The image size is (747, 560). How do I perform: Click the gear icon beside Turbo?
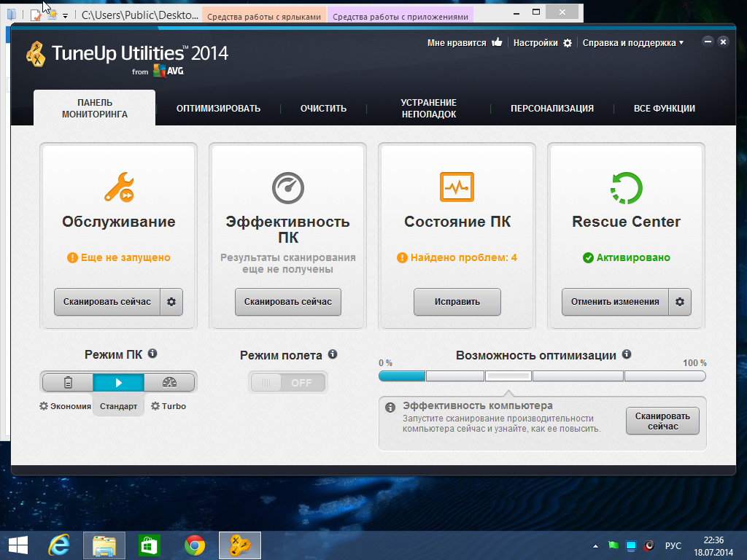[x=155, y=406]
